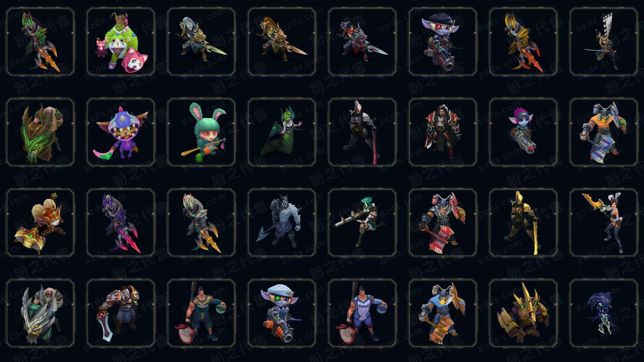Select the dark blue tentacled creature skin

604,313
